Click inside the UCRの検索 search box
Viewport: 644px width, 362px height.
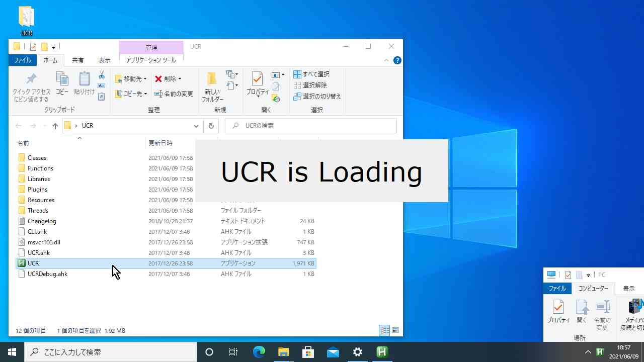tap(310, 125)
